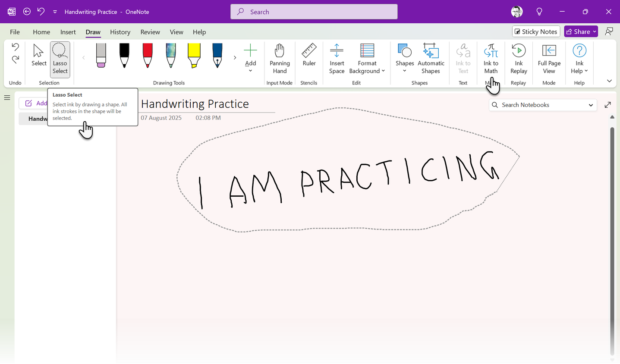Expand the Search Notebooks scope dropdown
Screen dimensions: 620x364
click(x=591, y=105)
